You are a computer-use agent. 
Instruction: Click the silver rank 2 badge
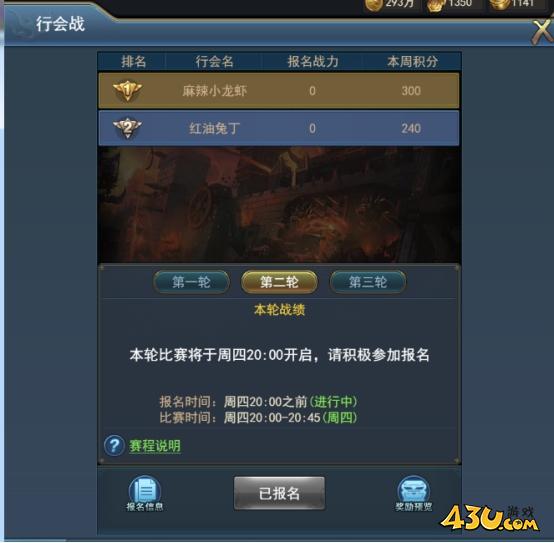pyautogui.click(x=127, y=128)
